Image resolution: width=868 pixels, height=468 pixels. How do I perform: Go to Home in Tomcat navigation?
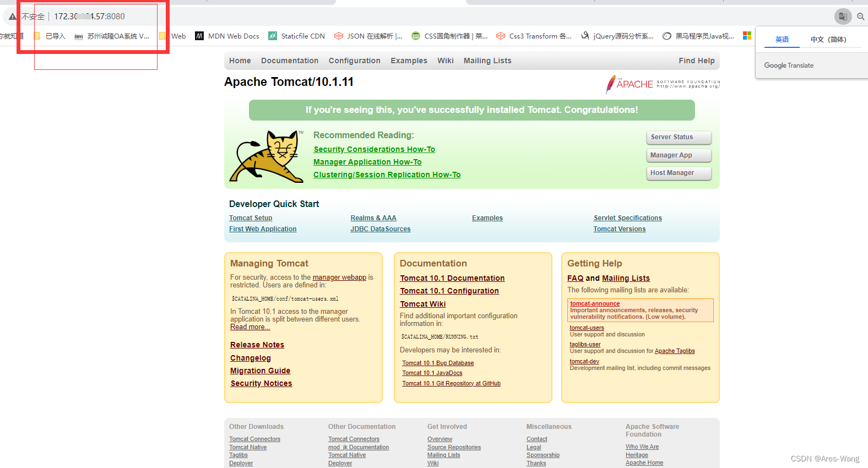240,61
